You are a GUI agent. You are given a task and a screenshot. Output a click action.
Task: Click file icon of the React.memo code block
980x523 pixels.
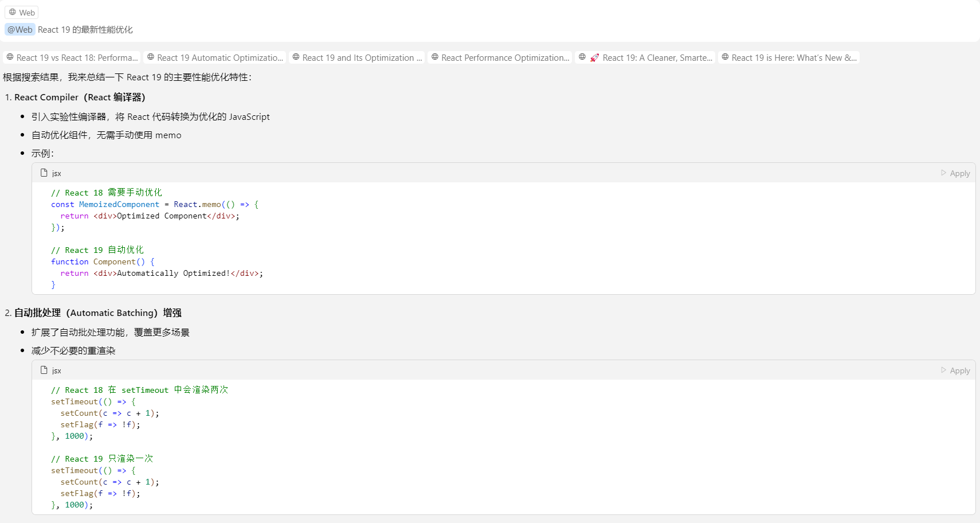pos(44,173)
